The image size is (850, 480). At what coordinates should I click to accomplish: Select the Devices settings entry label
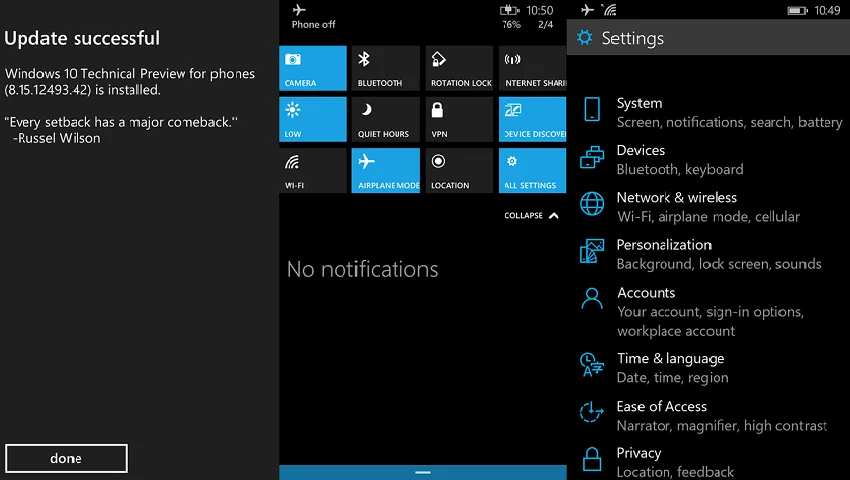[x=641, y=150]
